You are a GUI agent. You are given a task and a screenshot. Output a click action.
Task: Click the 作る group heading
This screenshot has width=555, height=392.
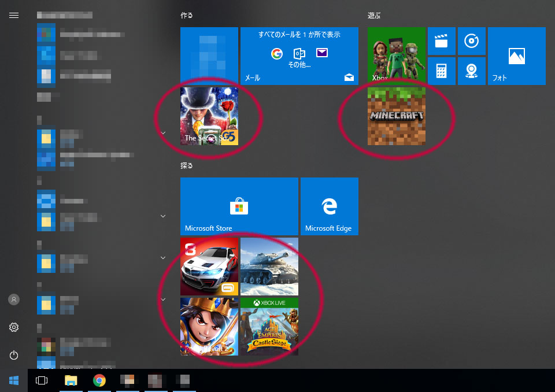[187, 15]
